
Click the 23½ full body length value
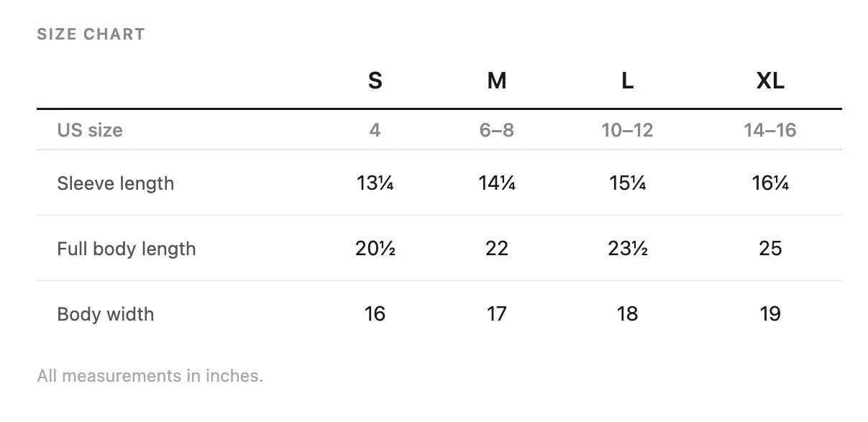click(x=627, y=249)
